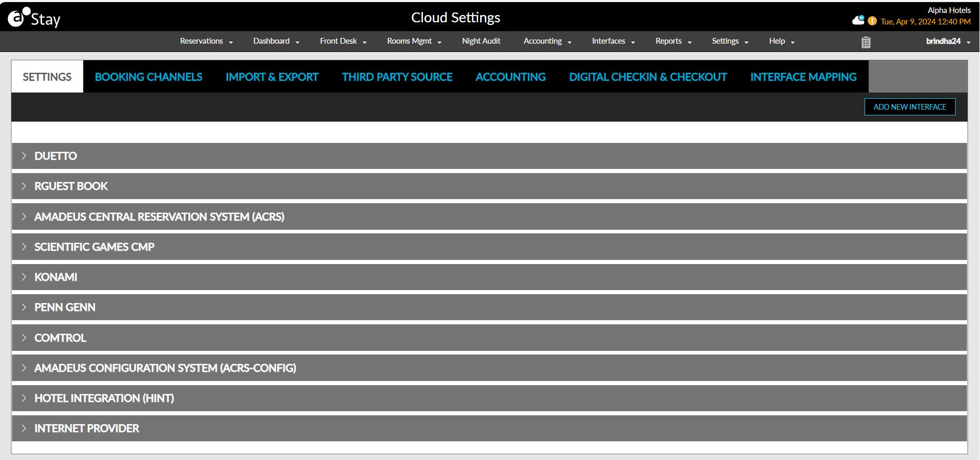Viewport: 980px width, 460px height.
Task: Select the Interface Mapping tab
Action: [x=803, y=77]
